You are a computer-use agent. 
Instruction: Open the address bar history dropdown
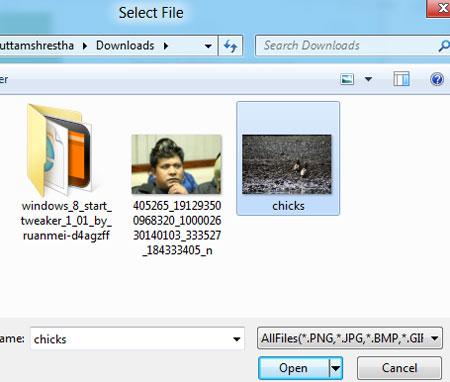tap(208, 46)
